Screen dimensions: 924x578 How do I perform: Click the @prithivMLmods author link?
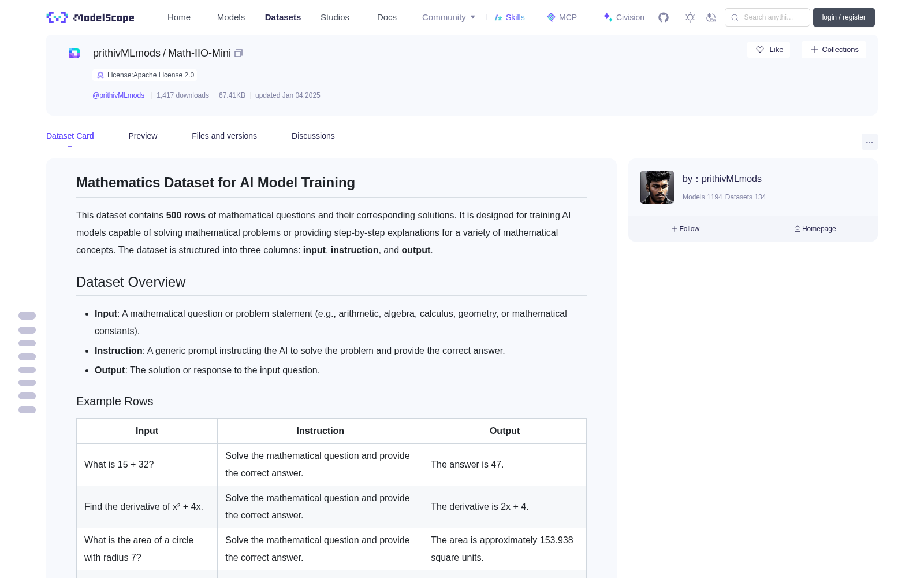tap(118, 95)
